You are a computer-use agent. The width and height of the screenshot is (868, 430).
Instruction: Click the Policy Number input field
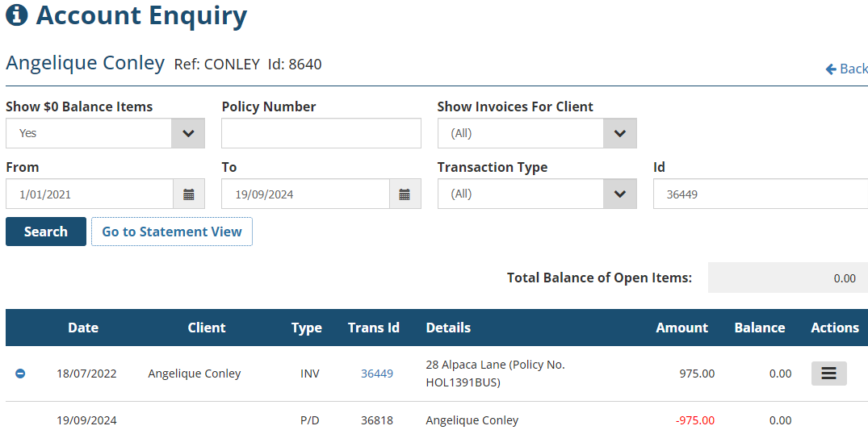(x=321, y=134)
